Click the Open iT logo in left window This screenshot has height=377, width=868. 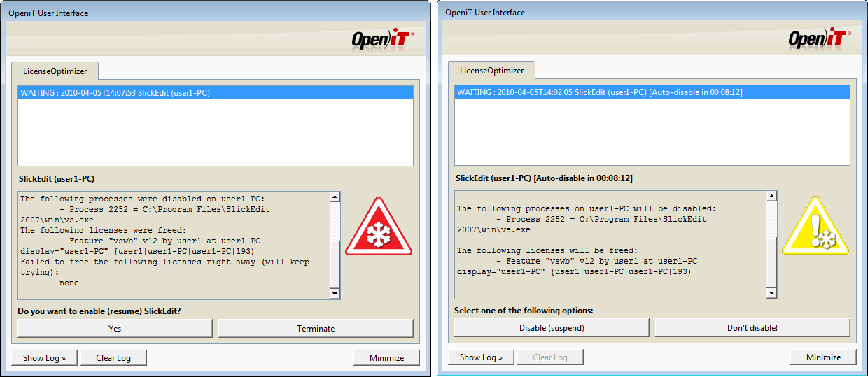384,41
